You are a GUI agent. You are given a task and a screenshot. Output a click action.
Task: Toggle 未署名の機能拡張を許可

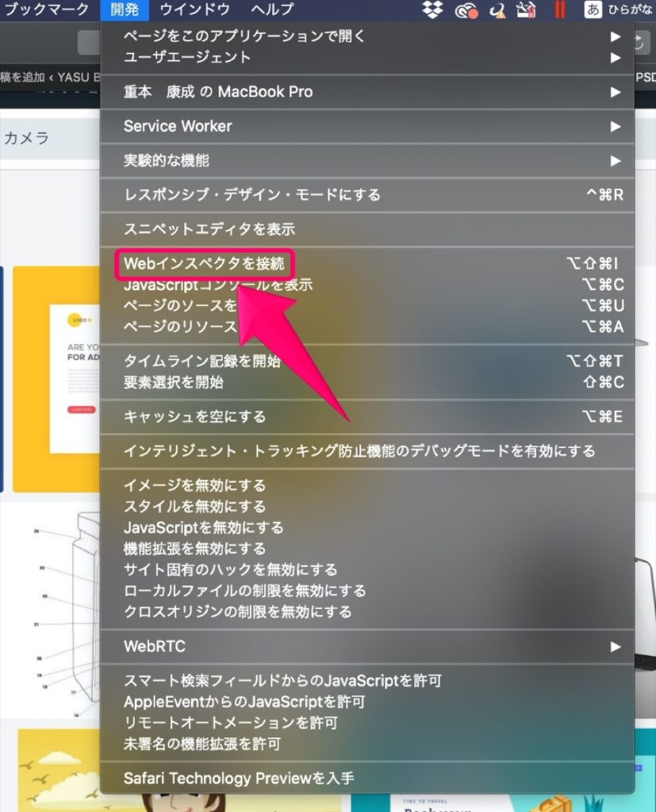coord(367,744)
